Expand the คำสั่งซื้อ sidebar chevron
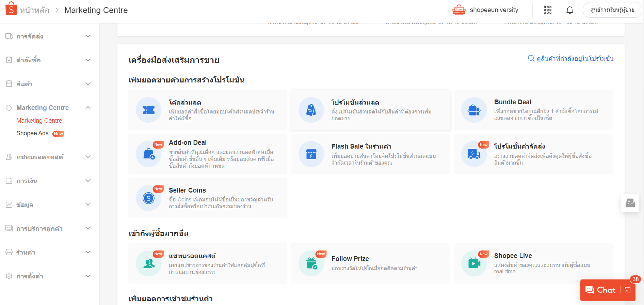Screen dimensions: 644x305 point(88,60)
